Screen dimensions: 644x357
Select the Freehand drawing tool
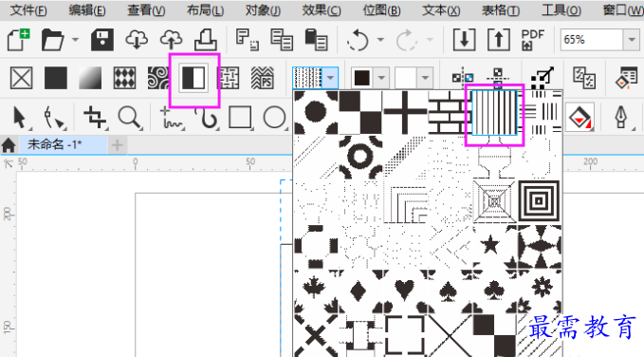click(172, 118)
